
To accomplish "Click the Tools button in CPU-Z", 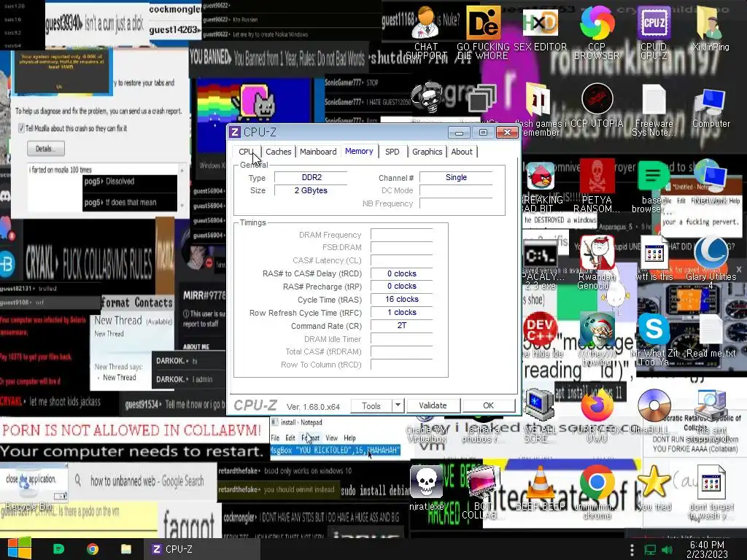I will [x=371, y=405].
